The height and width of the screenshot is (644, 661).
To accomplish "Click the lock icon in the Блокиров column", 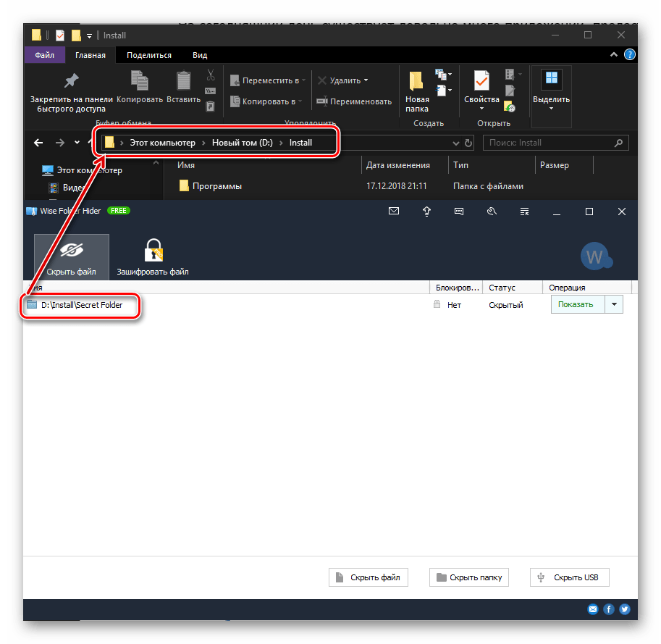I will pos(437,304).
